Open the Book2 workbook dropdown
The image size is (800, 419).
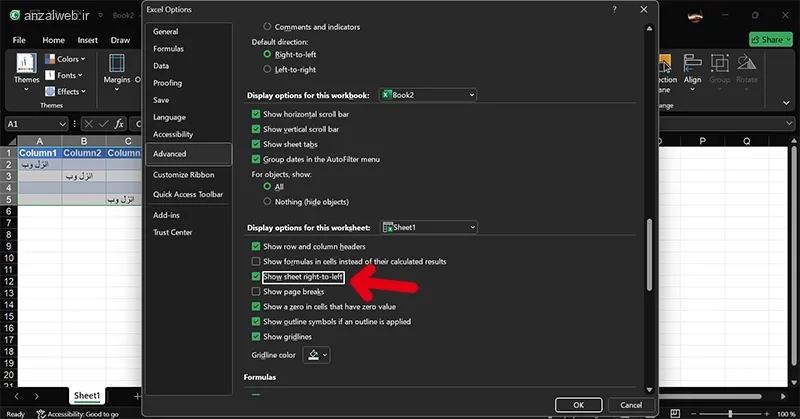[x=428, y=95]
